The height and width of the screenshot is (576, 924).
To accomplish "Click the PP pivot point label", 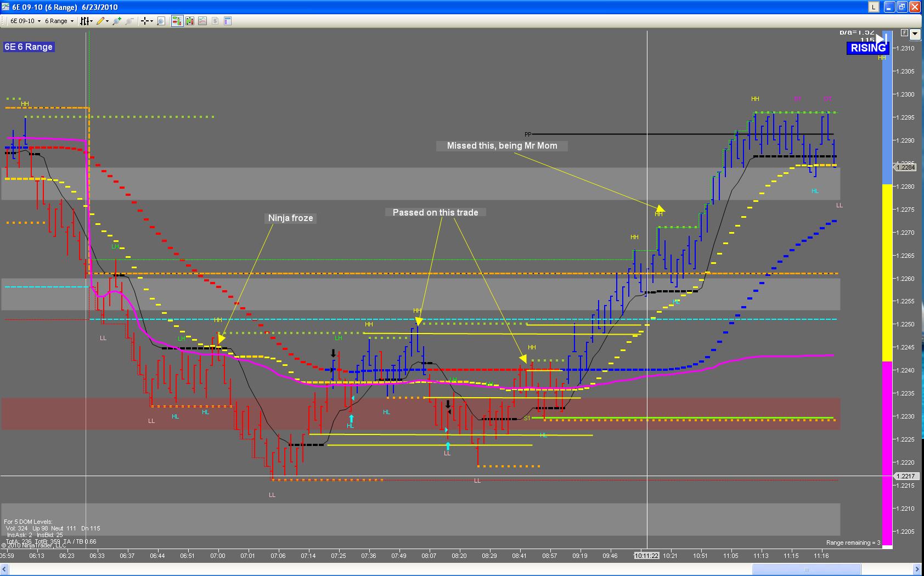I will coord(528,134).
